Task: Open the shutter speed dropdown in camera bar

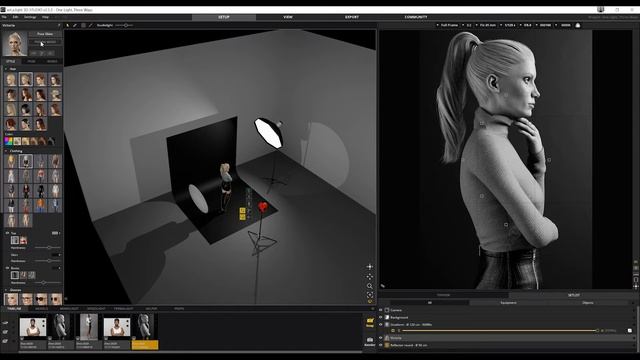Action: click(x=507, y=25)
